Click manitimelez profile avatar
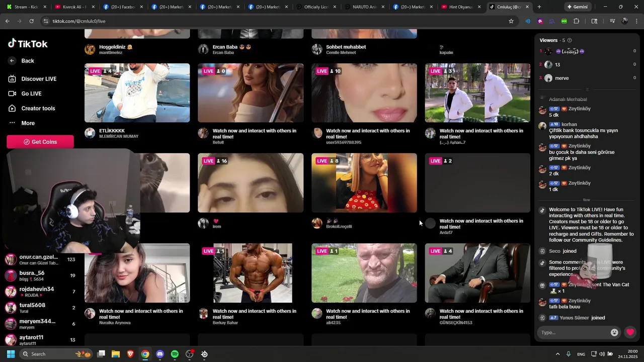Viewport: 644px width, 362px height. pos(90,49)
